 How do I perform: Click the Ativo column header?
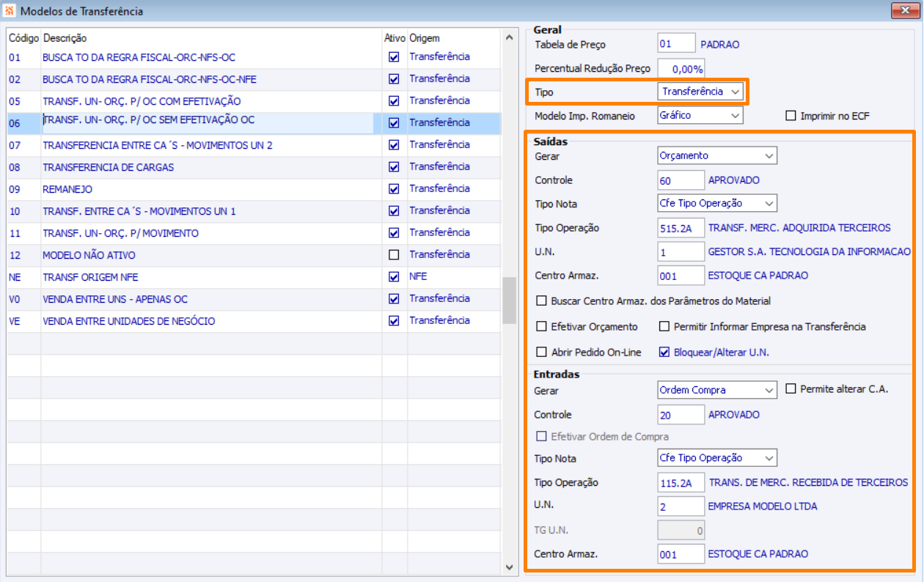(395, 37)
